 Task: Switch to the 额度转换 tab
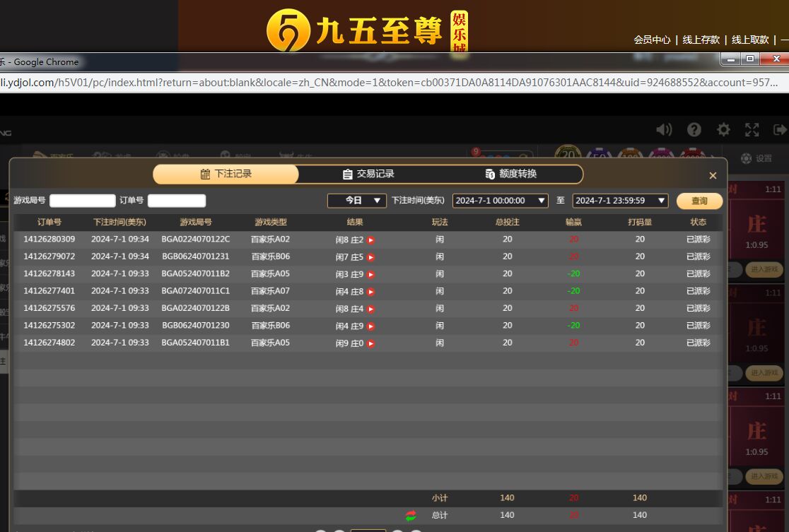pos(511,174)
